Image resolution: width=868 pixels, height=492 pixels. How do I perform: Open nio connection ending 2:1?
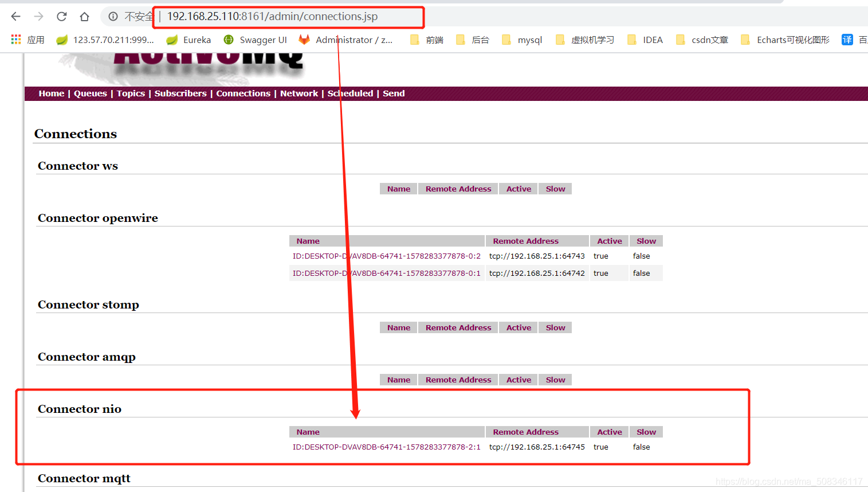pyautogui.click(x=387, y=447)
